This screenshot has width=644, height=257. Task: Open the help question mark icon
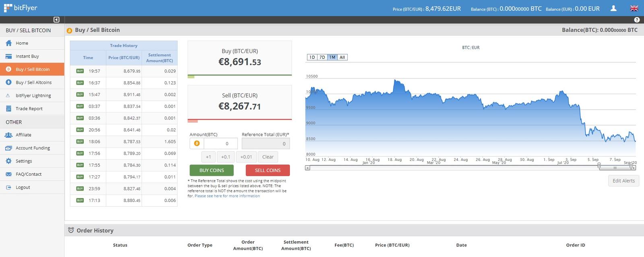pyautogui.click(x=636, y=20)
